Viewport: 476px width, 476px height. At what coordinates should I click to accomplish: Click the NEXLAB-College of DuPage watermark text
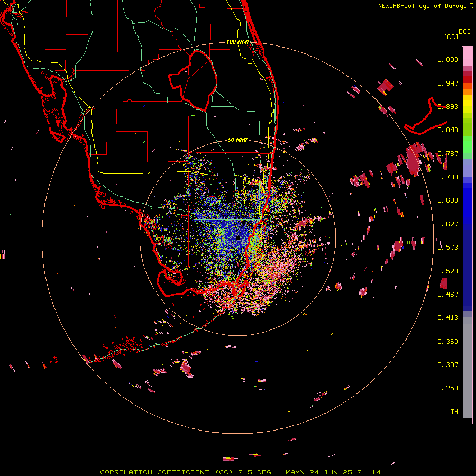[x=425, y=6]
